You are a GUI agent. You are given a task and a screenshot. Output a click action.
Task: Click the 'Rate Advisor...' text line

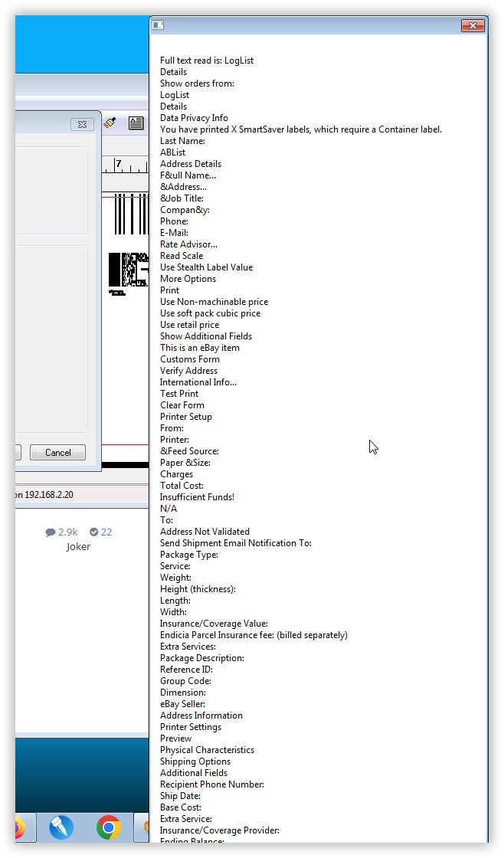[188, 244]
